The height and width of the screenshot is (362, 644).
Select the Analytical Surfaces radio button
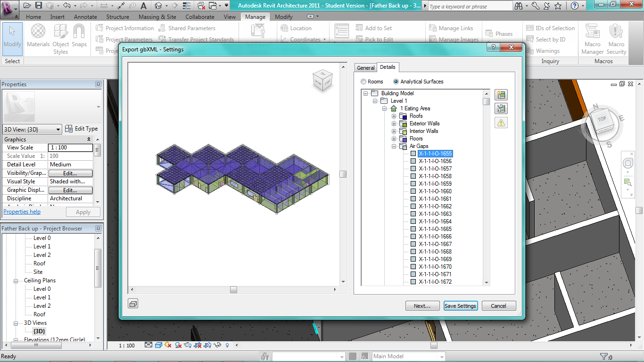click(x=396, y=82)
